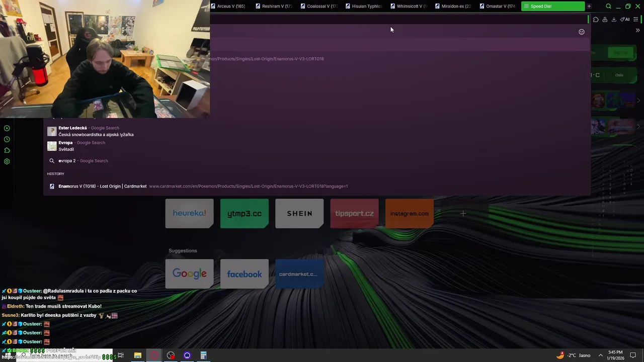Switch to the Hisuian Typhlosion tab
This screenshot has height=362, width=644.
[364, 6]
